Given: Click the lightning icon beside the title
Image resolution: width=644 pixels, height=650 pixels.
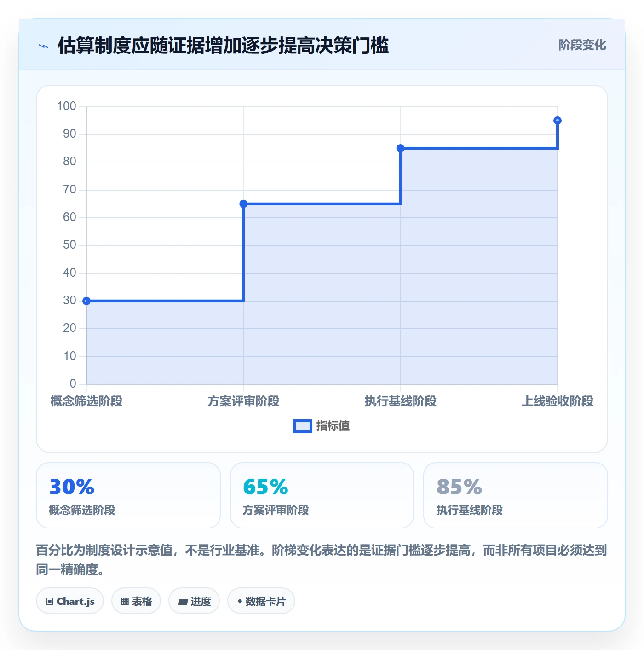Looking at the screenshot, I should pos(44,46).
